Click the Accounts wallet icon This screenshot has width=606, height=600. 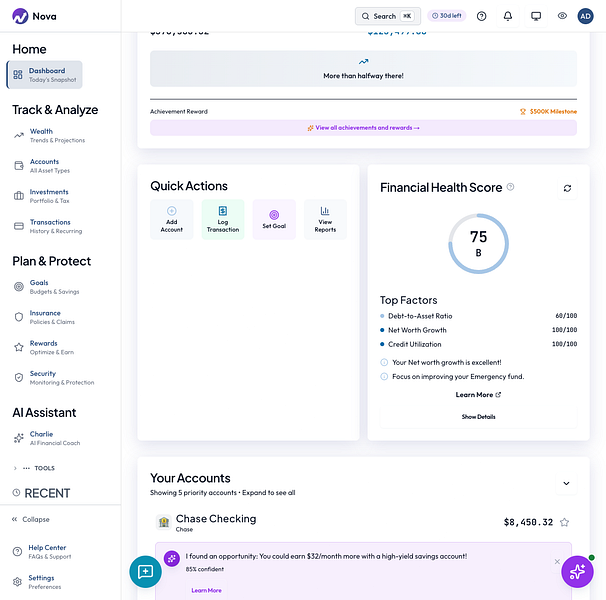point(19,165)
